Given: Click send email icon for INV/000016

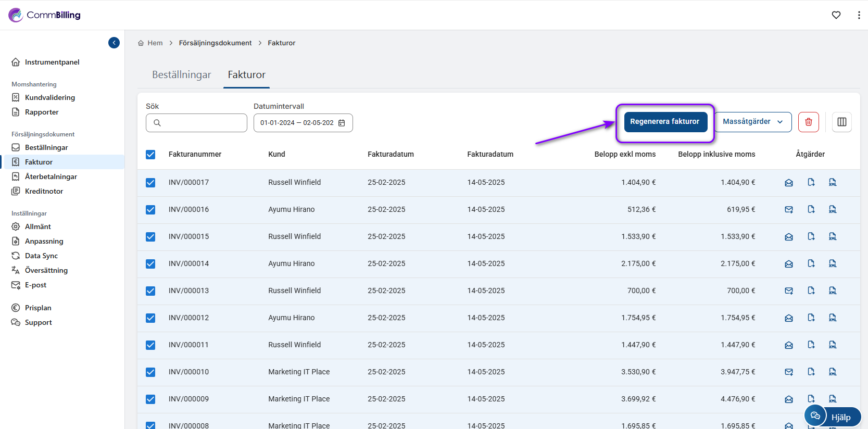Looking at the screenshot, I should [789, 209].
